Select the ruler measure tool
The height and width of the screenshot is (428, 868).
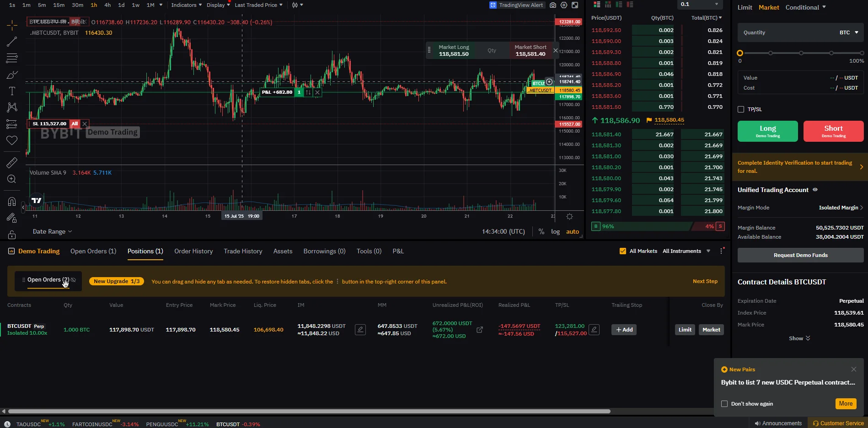click(x=12, y=162)
